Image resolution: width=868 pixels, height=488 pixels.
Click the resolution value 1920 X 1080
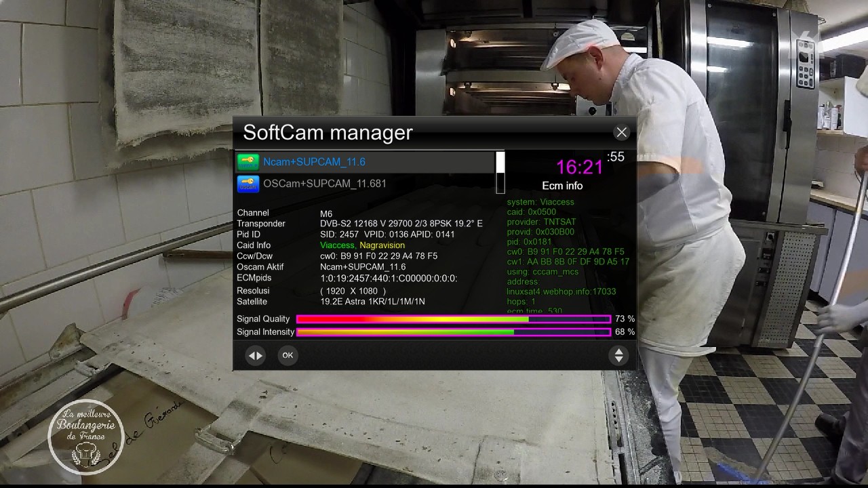(353, 291)
